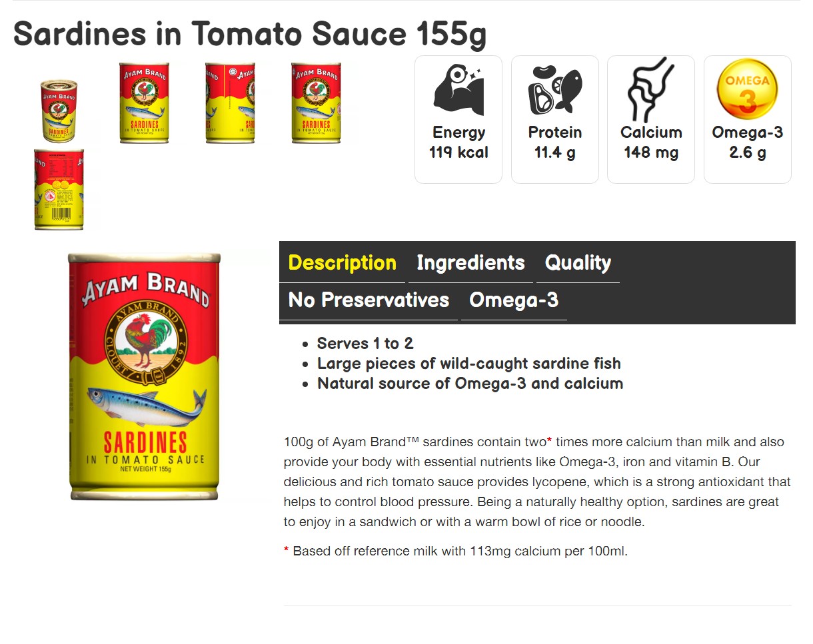This screenshot has height=644, width=813.
Task: Switch to the Quality tab
Action: coord(578,262)
